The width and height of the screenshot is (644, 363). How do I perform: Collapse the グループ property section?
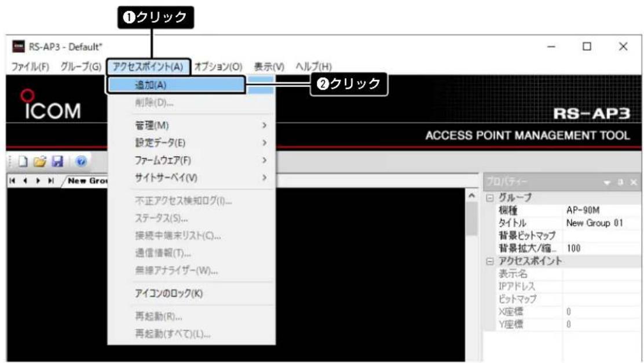pyautogui.click(x=489, y=198)
